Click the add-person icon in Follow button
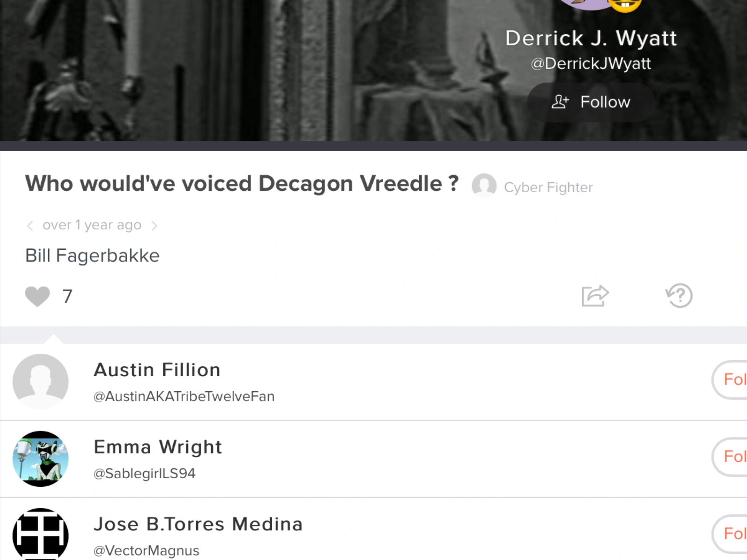Image resolution: width=747 pixels, height=560 pixels. [x=560, y=102]
